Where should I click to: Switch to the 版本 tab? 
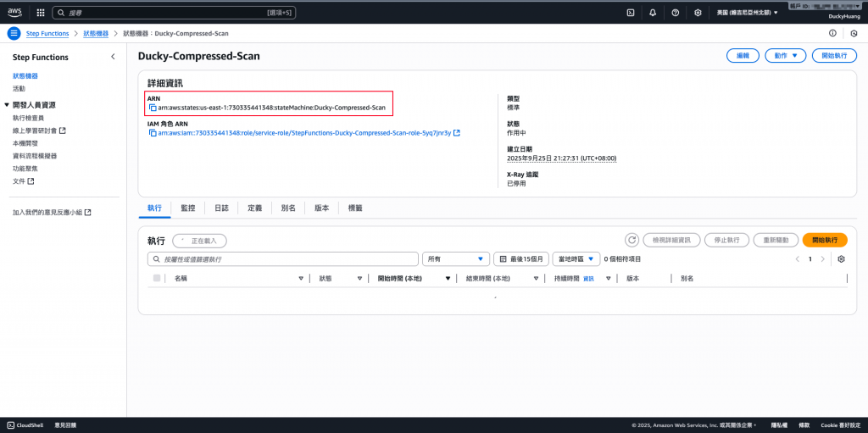tap(321, 208)
